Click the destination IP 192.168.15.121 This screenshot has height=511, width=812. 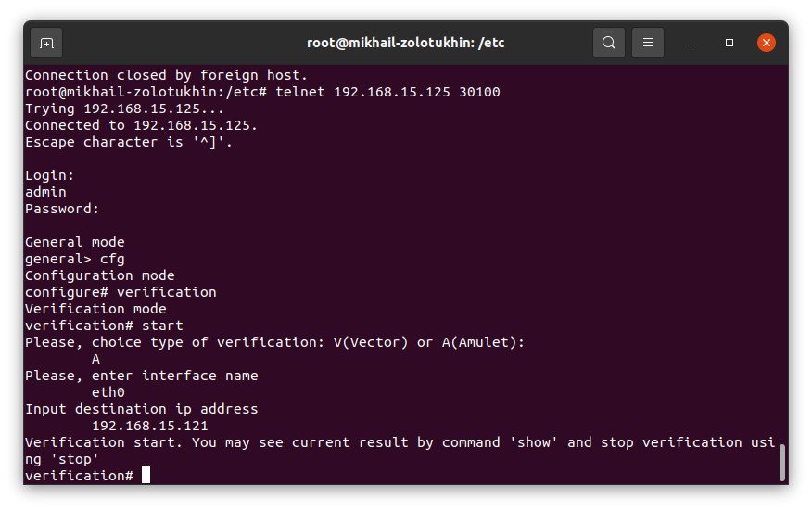click(x=149, y=426)
